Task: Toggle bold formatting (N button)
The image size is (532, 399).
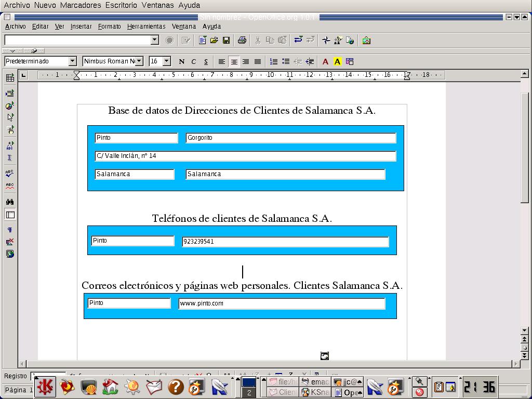Action: [x=181, y=61]
